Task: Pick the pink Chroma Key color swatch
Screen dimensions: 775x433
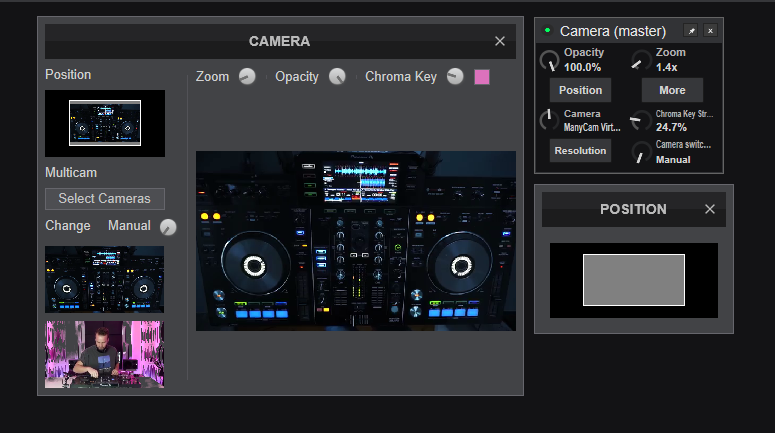Action: click(482, 77)
